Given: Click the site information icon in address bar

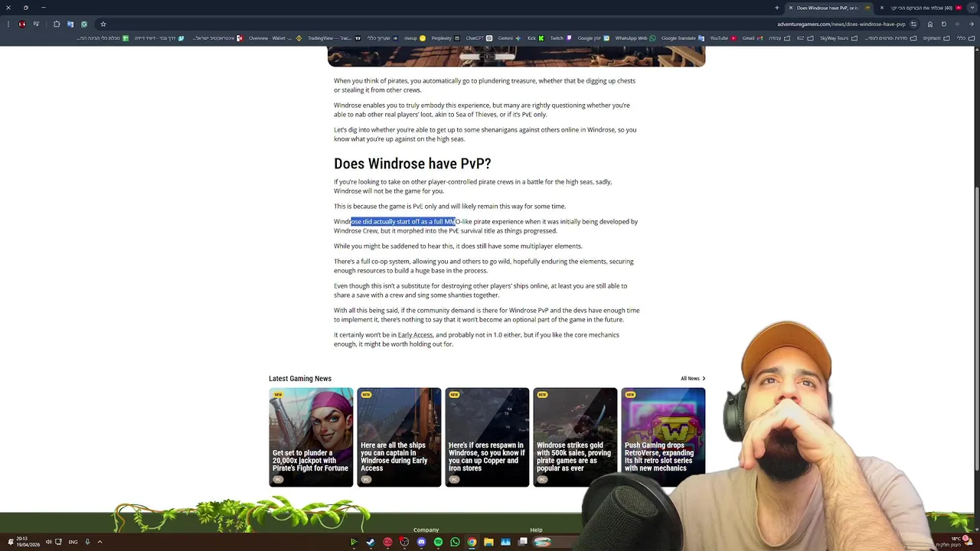Looking at the screenshot, I should [x=913, y=24].
